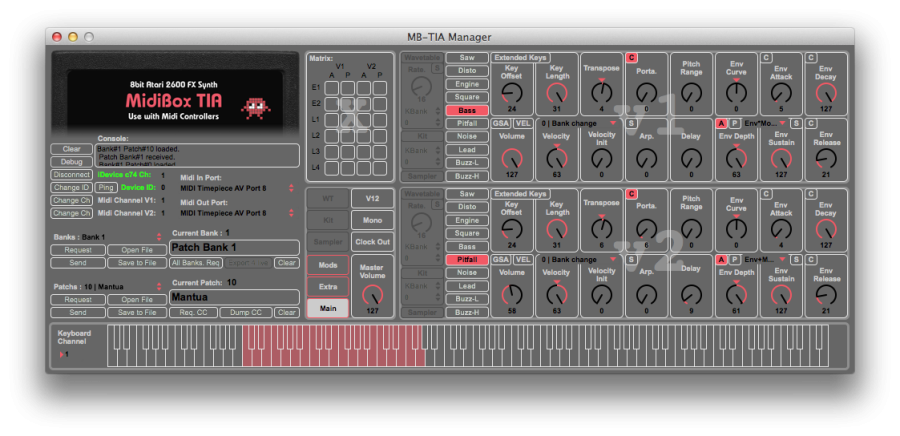Viewport: 900px width, 436px height.
Task: Select Saw waveform for voice 1
Action: click(467, 58)
